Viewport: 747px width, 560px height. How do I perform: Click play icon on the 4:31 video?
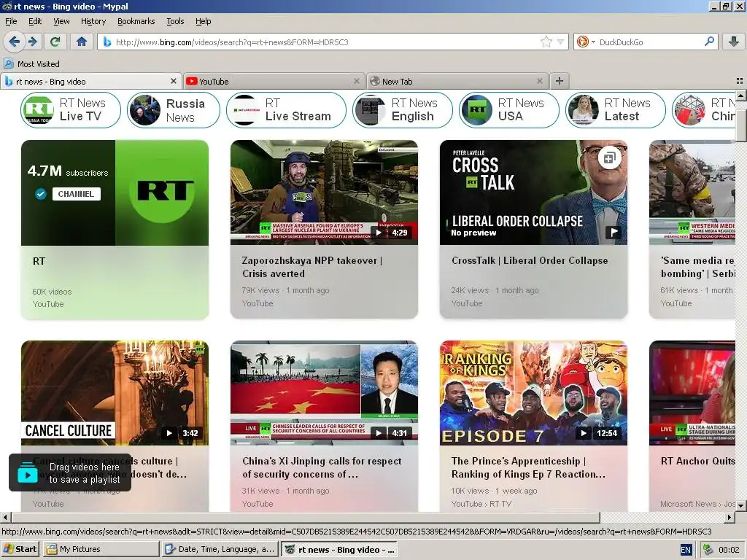pyautogui.click(x=379, y=433)
